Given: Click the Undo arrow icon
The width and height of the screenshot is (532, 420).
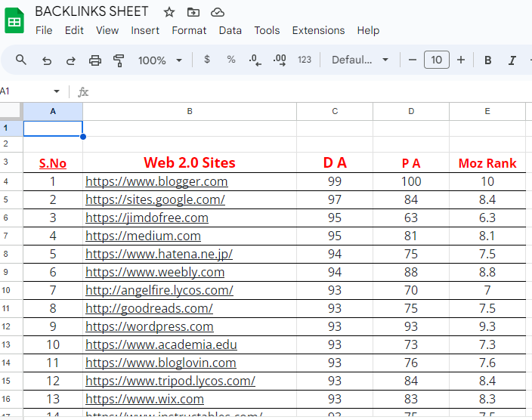Looking at the screenshot, I should (x=47, y=60).
